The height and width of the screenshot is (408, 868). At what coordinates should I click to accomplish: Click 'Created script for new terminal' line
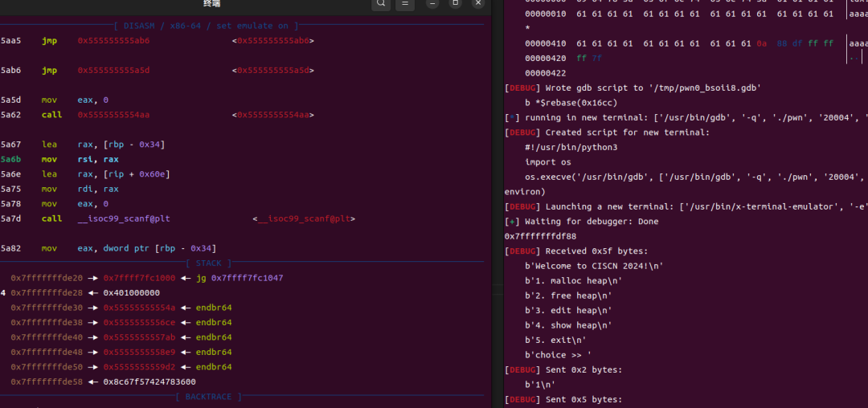coord(607,133)
